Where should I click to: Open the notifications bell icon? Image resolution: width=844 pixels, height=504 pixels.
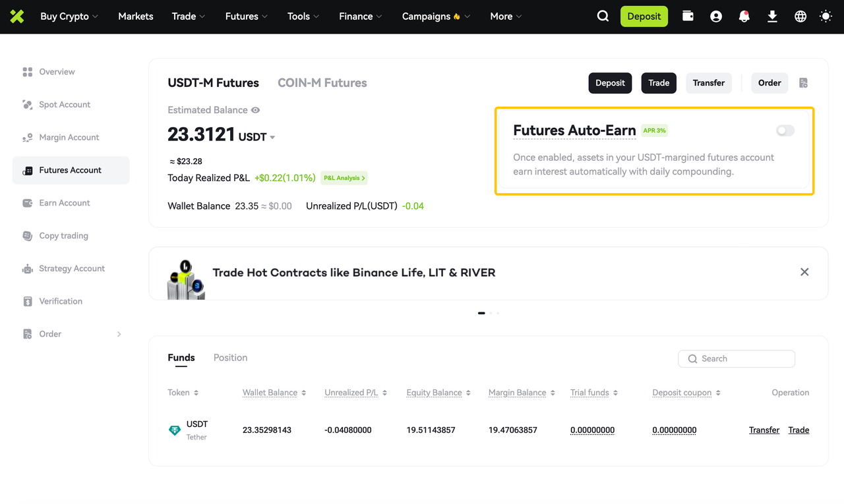tap(744, 16)
